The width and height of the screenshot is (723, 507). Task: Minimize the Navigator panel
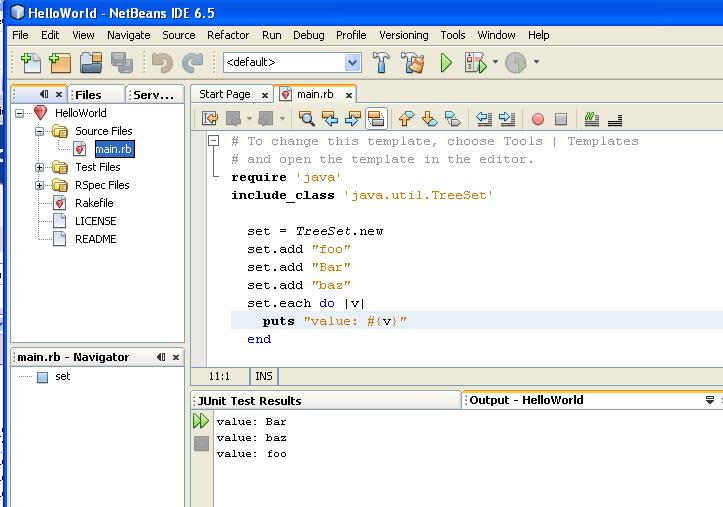point(161,357)
